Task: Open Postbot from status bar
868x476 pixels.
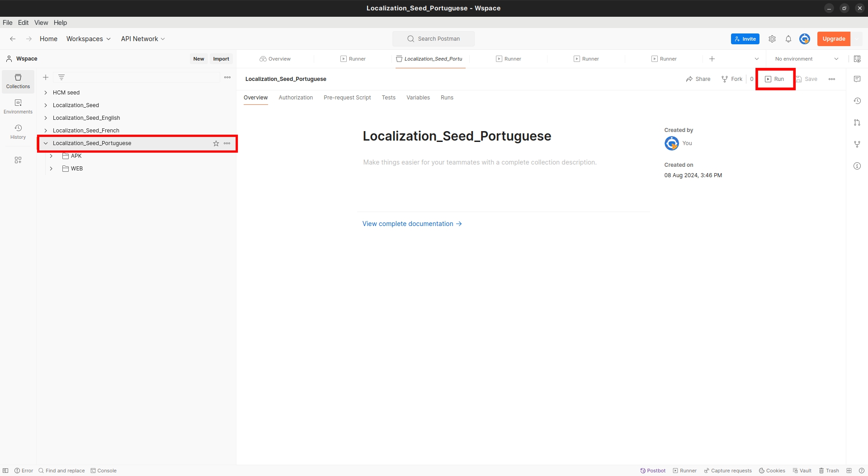Action: click(x=653, y=471)
